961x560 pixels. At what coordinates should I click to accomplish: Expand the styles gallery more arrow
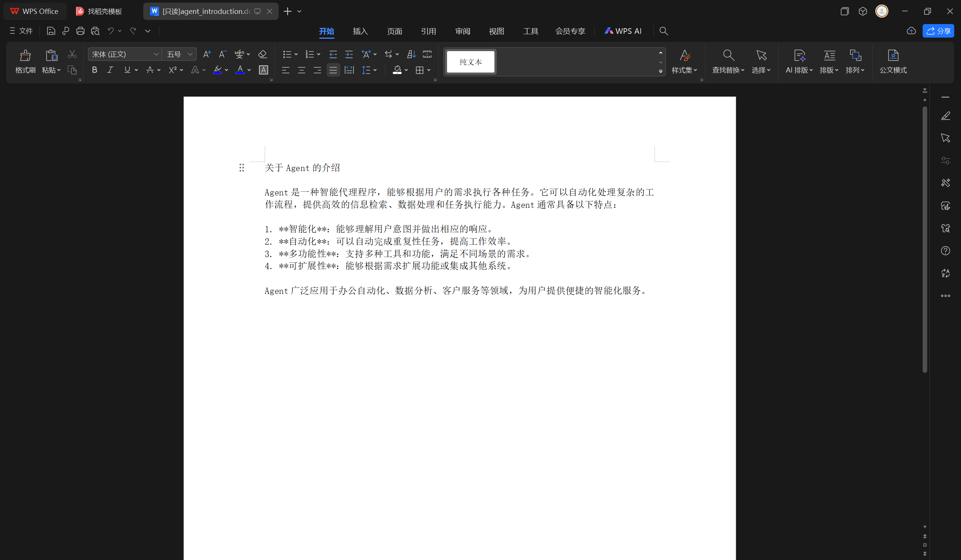tap(661, 71)
